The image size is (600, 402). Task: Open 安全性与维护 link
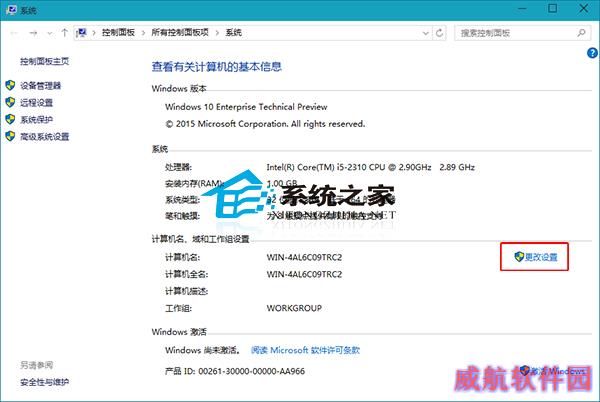point(44,382)
